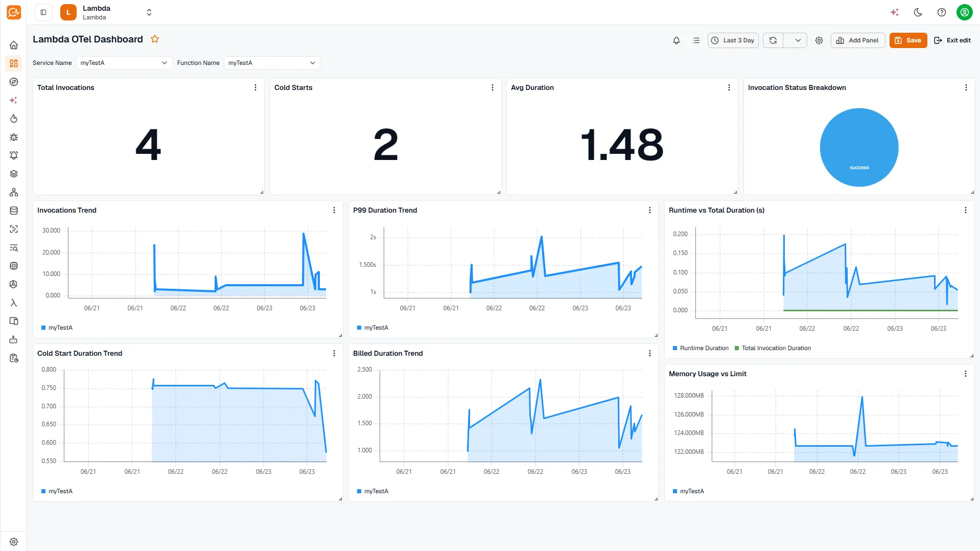This screenshot has height=551, width=980.
Task: Click the dashboard alerts bell icon
Action: pos(676,40)
